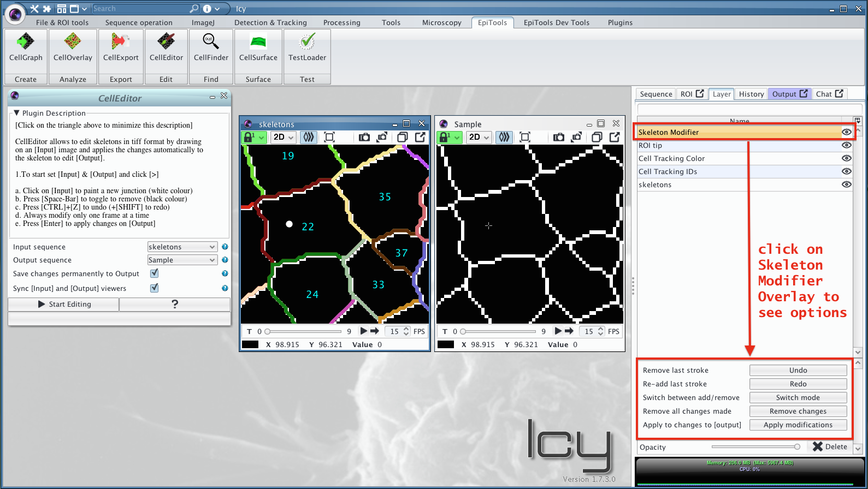Open the layer table column options button
The image size is (868, 489).
pyautogui.click(x=858, y=121)
